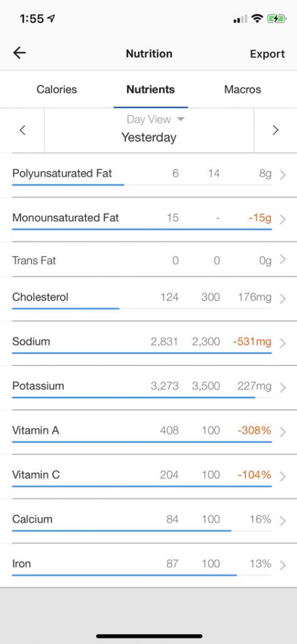Open Polyunsaturated Fat details chevron
The width and height of the screenshot is (297, 644).
pyautogui.click(x=283, y=175)
